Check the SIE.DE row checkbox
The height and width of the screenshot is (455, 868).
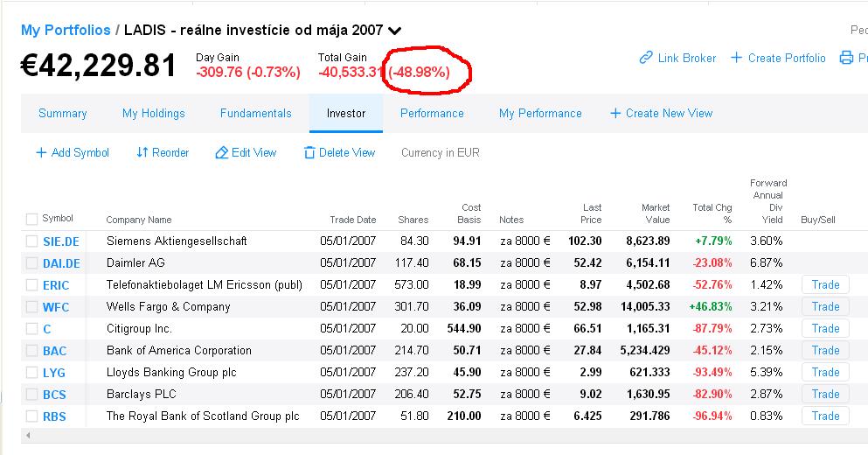pyautogui.click(x=31, y=241)
